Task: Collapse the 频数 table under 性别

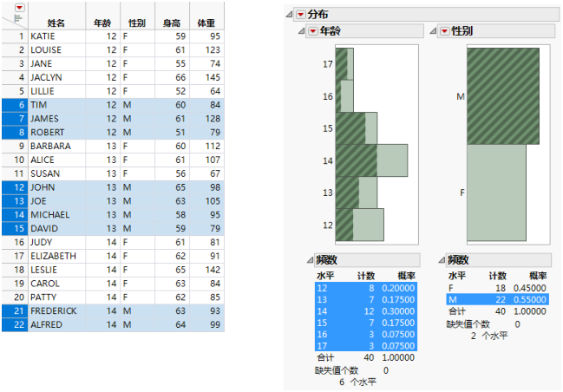Action: click(x=442, y=260)
